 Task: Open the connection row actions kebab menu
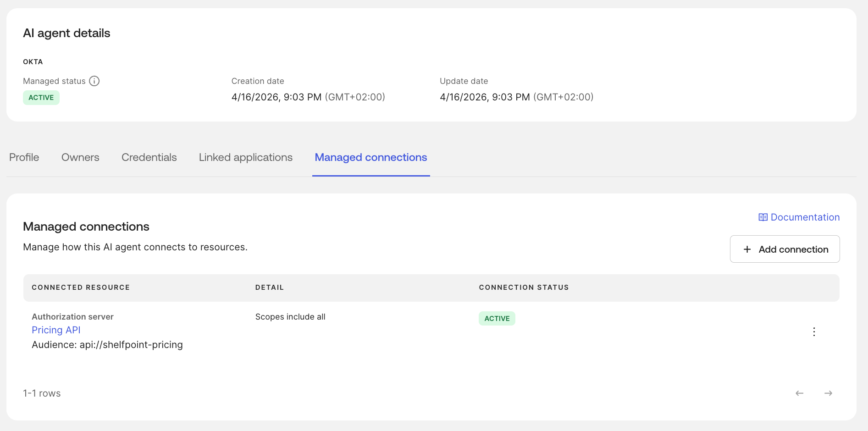coord(814,332)
